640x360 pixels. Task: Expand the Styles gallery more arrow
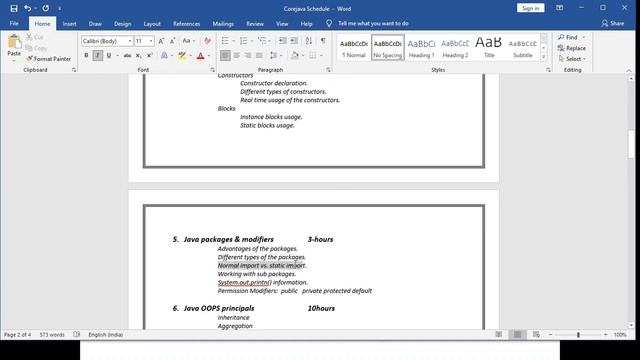(x=544, y=57)
